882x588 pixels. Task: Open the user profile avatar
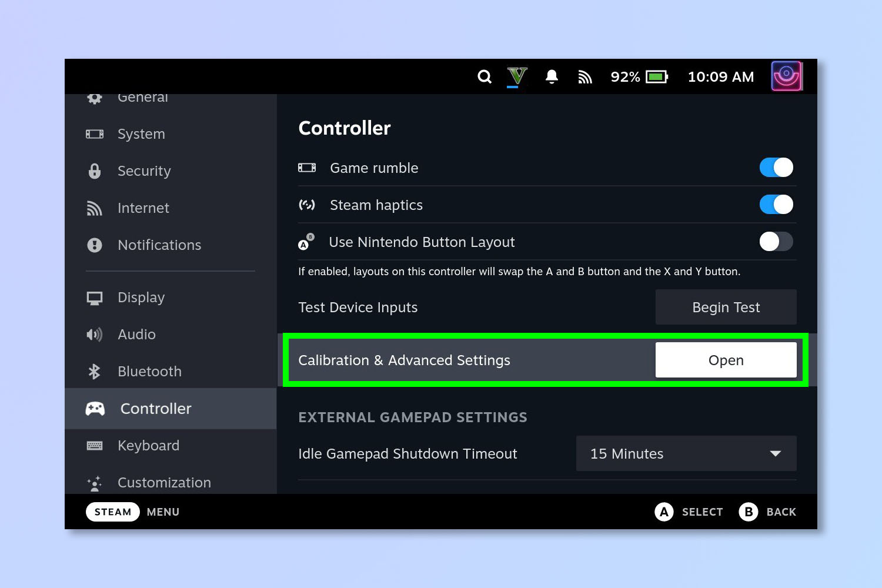[x=787, y=76]
